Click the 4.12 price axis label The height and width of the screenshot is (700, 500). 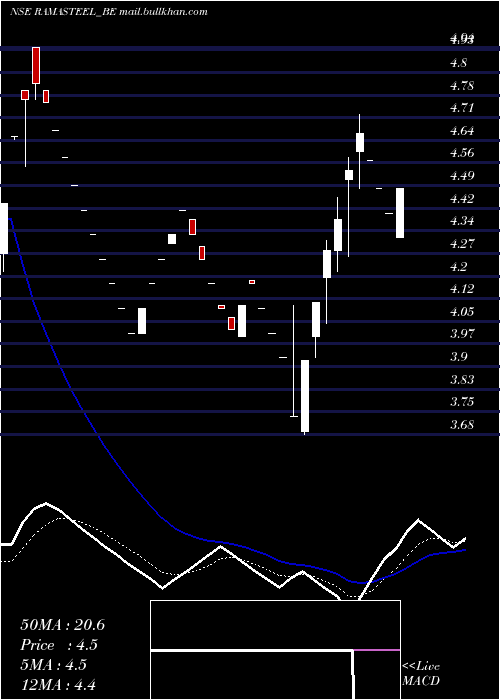click(x=462, y=289)
